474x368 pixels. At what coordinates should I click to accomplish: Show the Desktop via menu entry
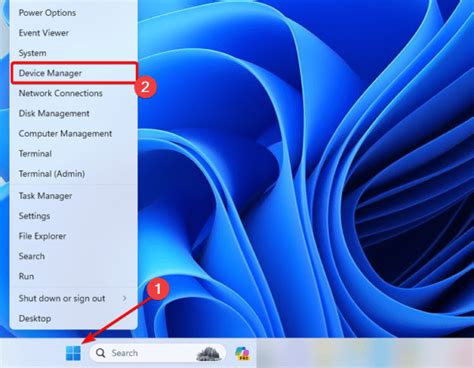pyautogui.click(x=74, y=318)
